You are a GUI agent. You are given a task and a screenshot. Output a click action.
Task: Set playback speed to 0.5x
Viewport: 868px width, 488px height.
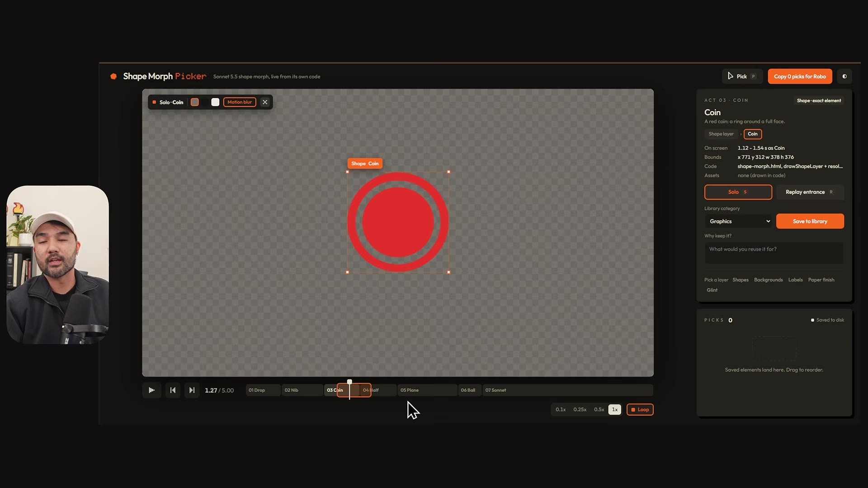click(599, 409)
